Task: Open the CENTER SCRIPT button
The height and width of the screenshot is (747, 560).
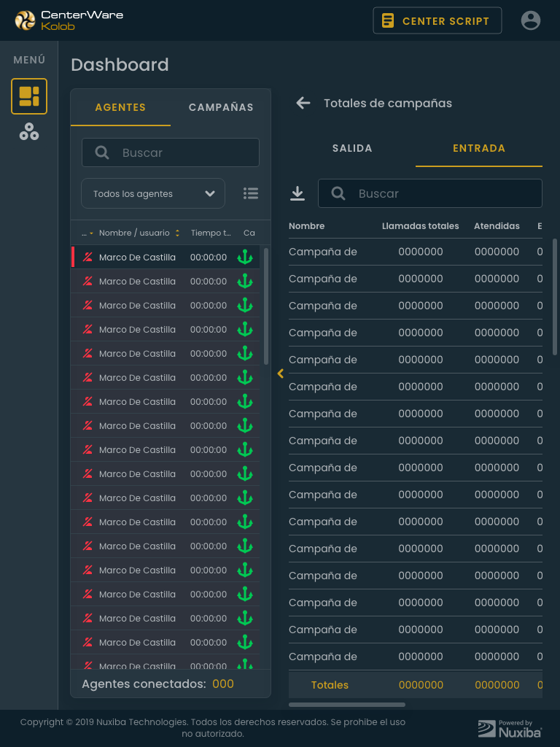Action: tap(437, 20)
